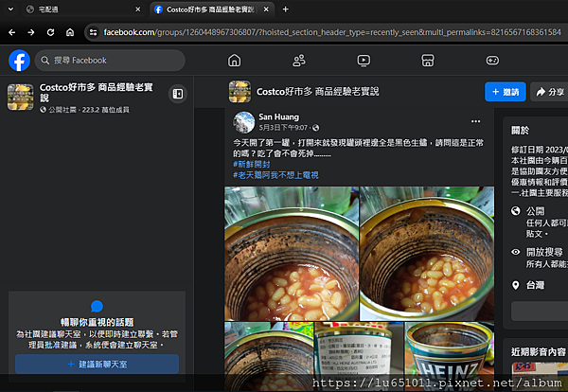
Task: Click the 邀請 invite button
Action: point(506,92)
